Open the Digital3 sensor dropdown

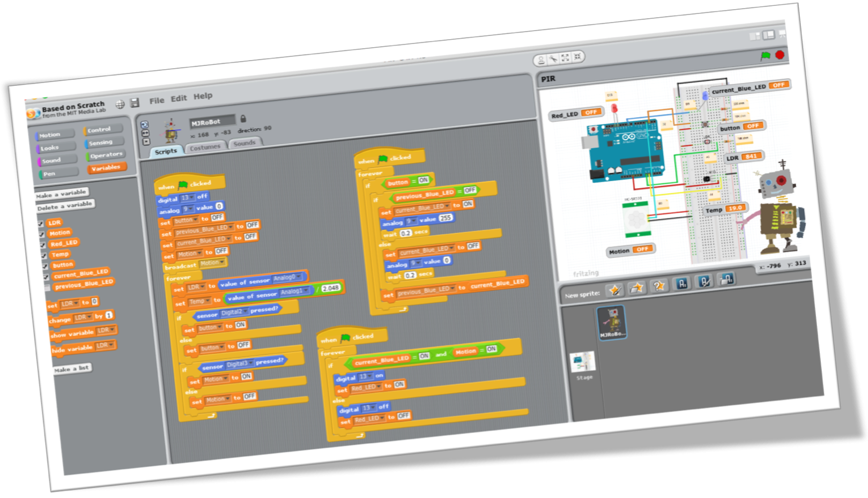240,364
